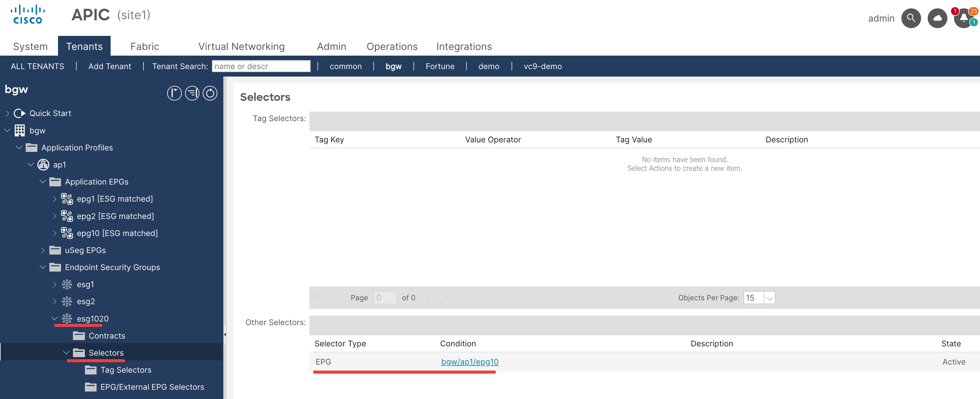The width and height of the screenshot is (980, 399).
Task: Click the page number field
Action: click(x=385, y=298)
